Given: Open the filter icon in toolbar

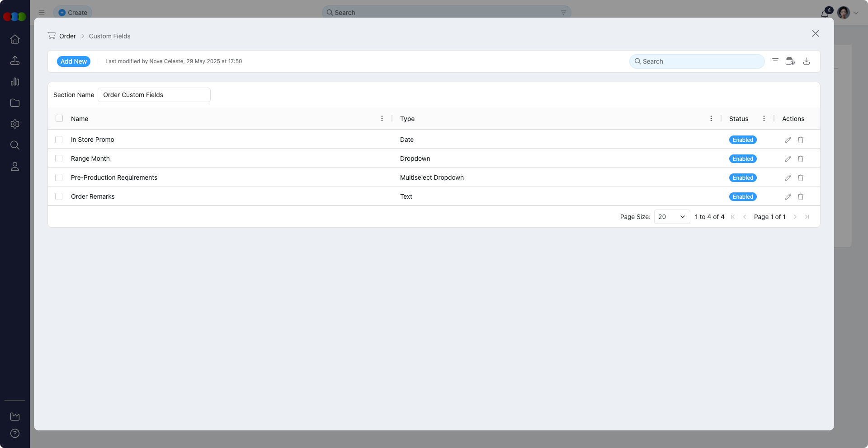Looking at the screenshot, I should coord(775,61).
